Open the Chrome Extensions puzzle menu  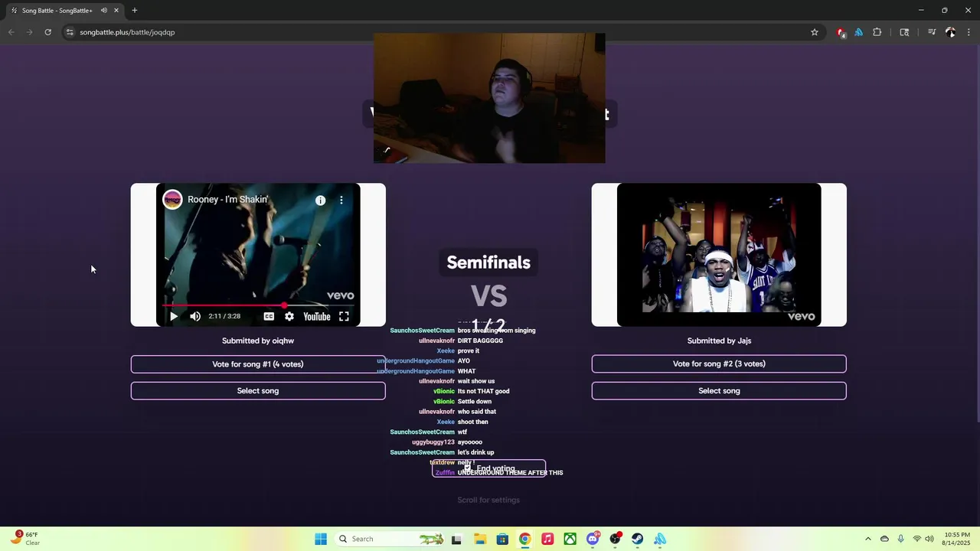click(877, 32)
